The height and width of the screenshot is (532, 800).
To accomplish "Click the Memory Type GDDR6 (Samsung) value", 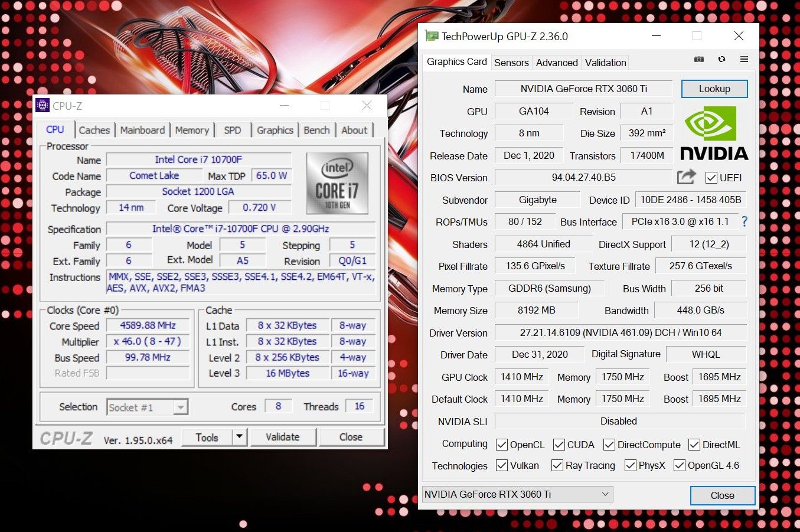I will tap(550, 288).
